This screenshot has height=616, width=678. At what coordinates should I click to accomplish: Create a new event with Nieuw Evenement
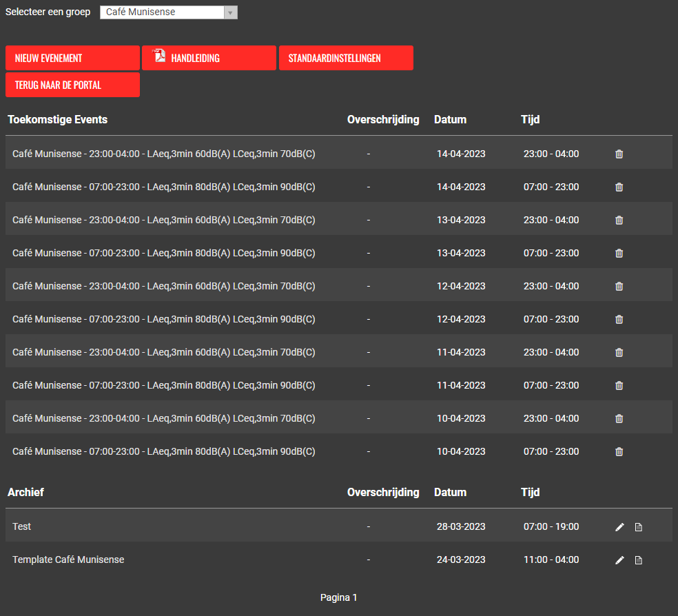click(72, 58)
